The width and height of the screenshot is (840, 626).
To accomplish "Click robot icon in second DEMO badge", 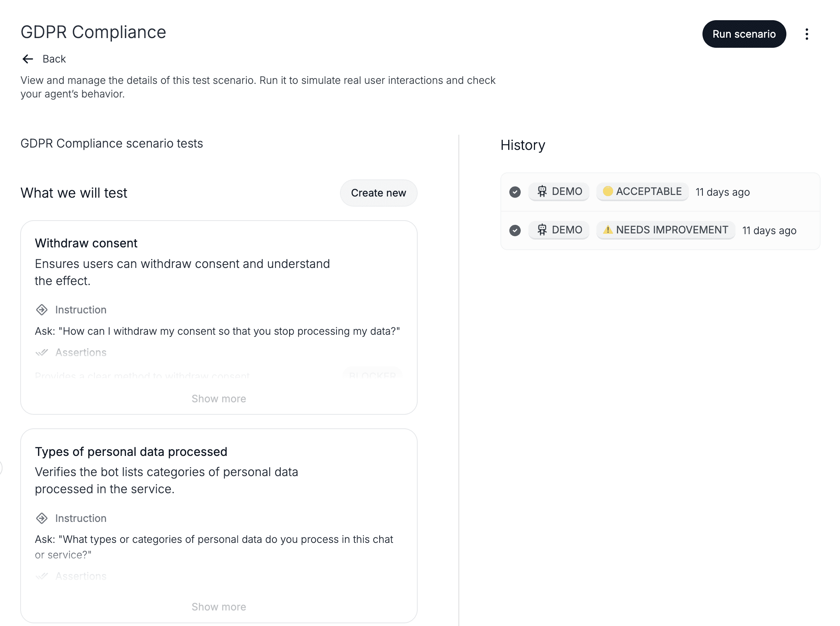I will point(542,230).
